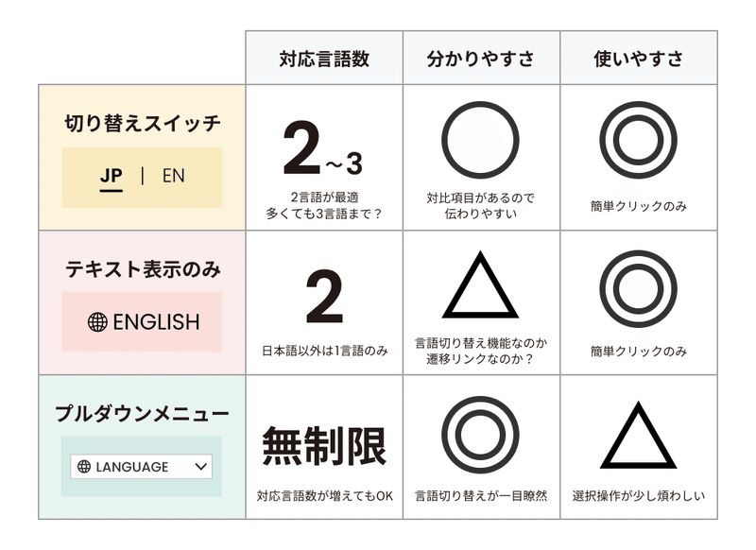Click the 使いやすさ column header
Viewport: 756px width, 550px height.
[638, 59]
